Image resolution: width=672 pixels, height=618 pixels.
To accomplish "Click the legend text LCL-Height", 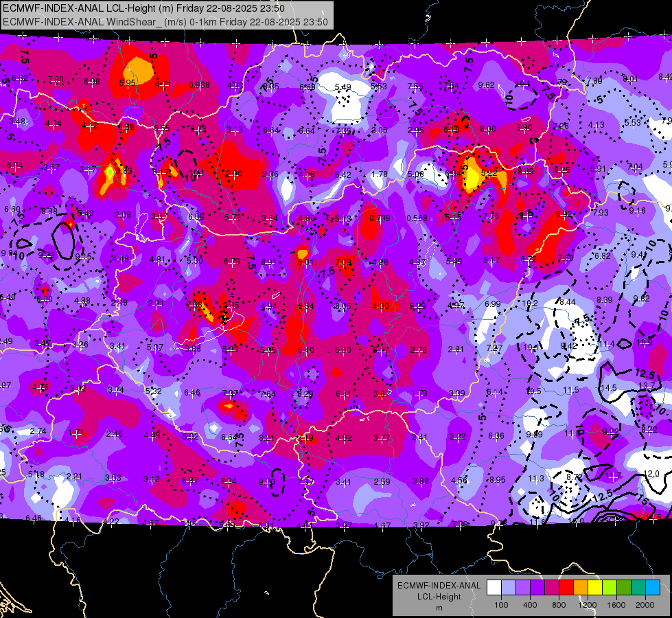I will click(x=439, y=597).
